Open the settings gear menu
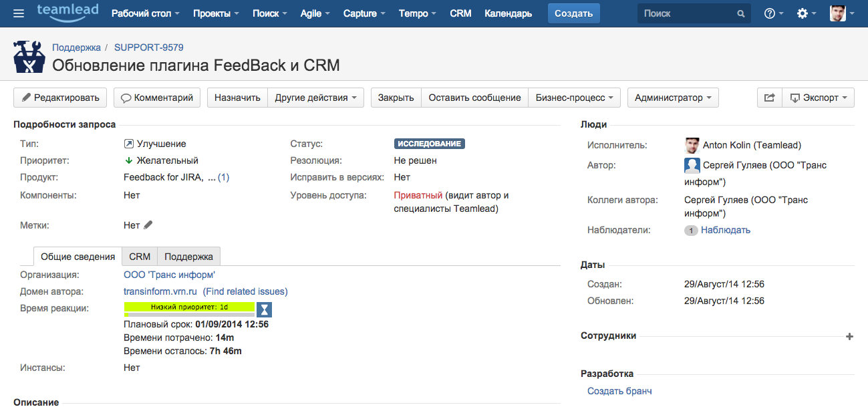 pyautogui.click(x=807, y=13)
